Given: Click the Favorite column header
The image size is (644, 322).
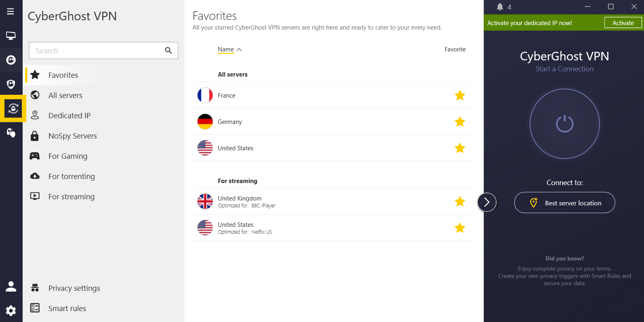Looking at the screenshot, I should [455, 49].
